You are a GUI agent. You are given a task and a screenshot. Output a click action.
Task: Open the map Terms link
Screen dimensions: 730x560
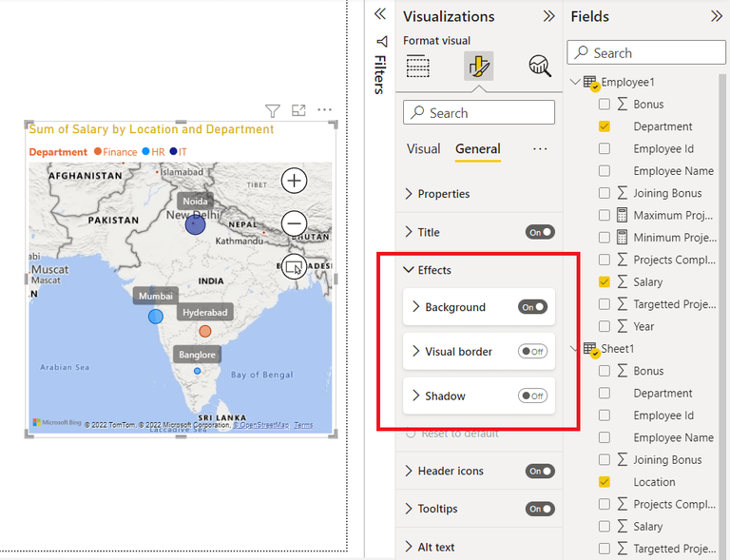[303, 425]
